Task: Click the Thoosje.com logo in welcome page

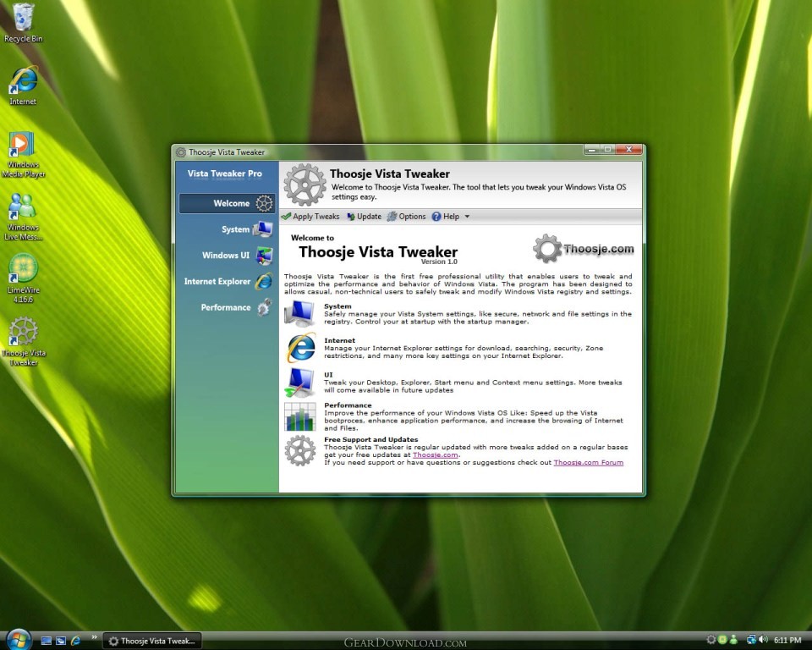Action: 583,249
